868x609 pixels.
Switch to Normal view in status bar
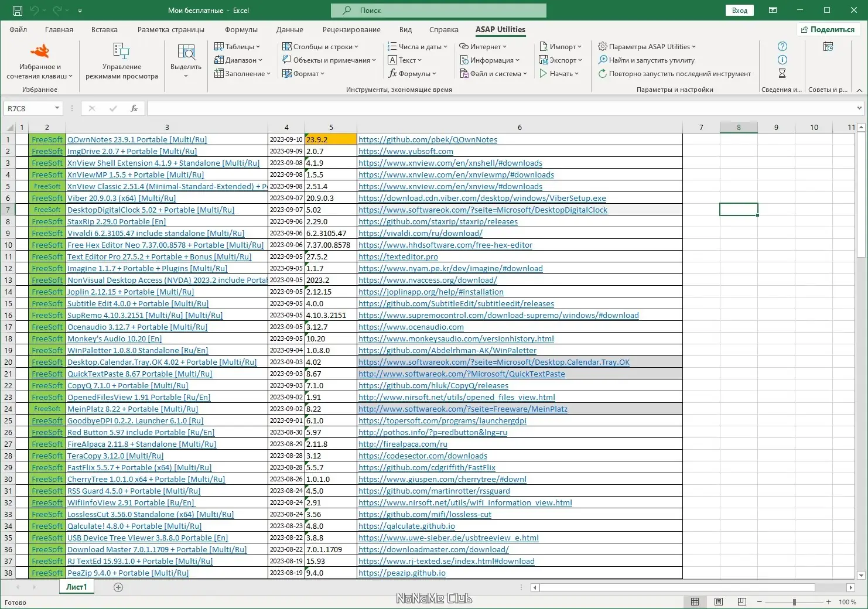(695, 602)
